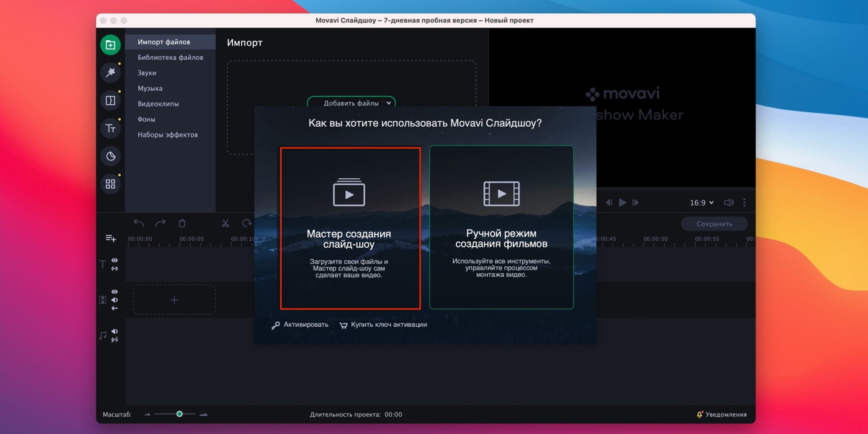Click the trash Delete icon
Screen dimensions: 868x434
(x=182, y=223)
